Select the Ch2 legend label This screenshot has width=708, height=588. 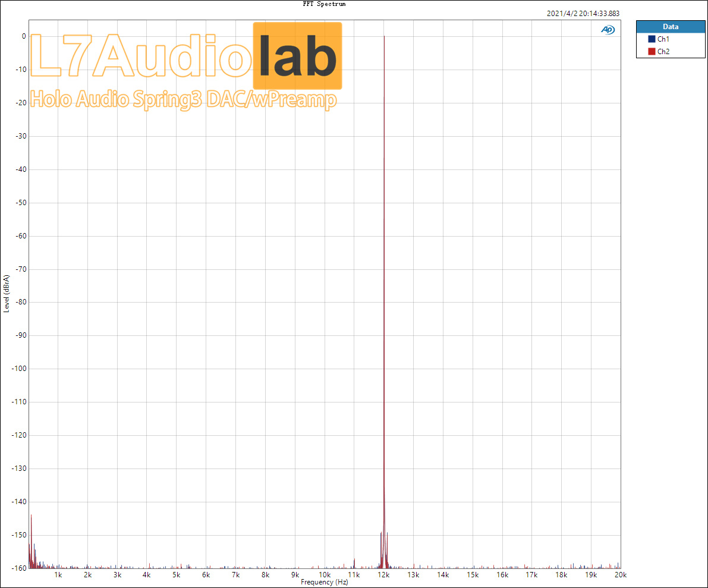pyautogui.click(x=663, y=52)
